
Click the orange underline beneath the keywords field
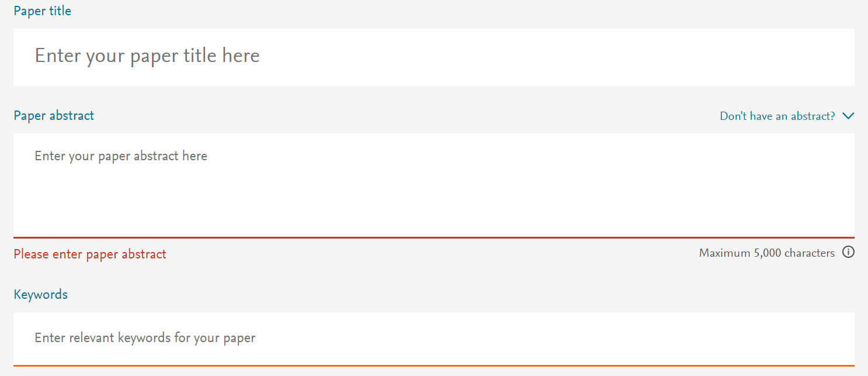click(434, 365)
